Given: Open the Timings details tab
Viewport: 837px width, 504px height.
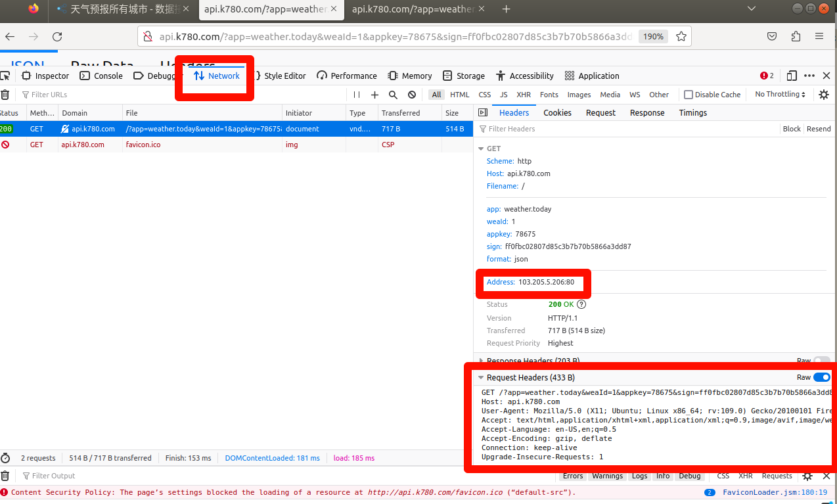Looking at the screenshot, I should pyautogui.click(x=692, y=113).
